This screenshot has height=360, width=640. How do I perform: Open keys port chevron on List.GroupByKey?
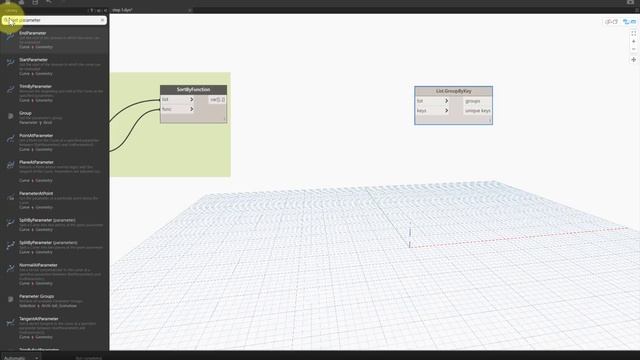pyautogui.click(x=447, y=110)
